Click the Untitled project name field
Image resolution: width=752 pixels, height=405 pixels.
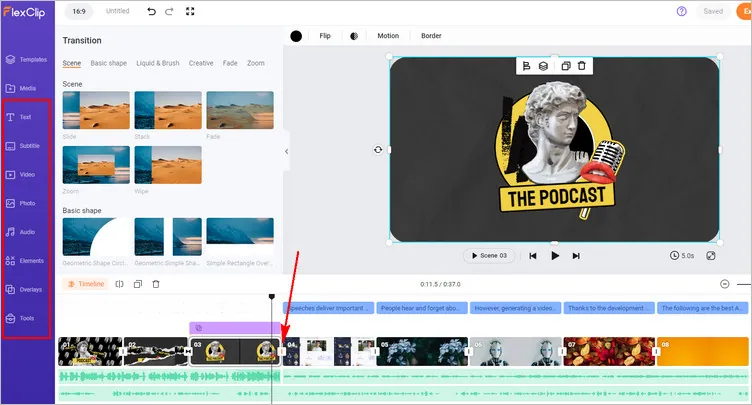pyautogui.click(x=118, y=11)
